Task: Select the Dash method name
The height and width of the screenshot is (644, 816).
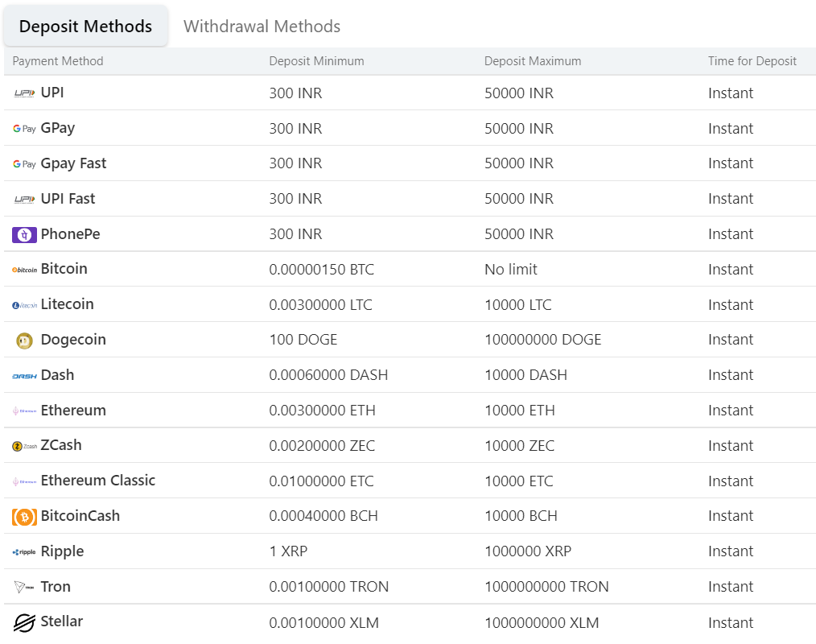Action: point(57,375)
